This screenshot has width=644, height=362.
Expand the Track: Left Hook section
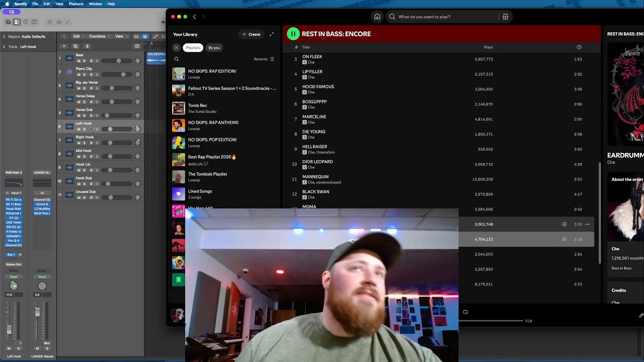4,47
